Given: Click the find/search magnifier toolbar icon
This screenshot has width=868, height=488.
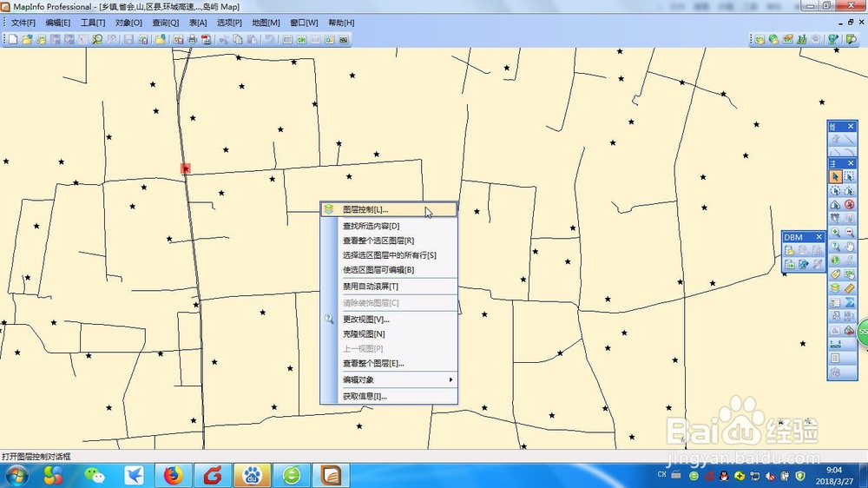Looking at the screenshot, I should (x=97, y=39).
